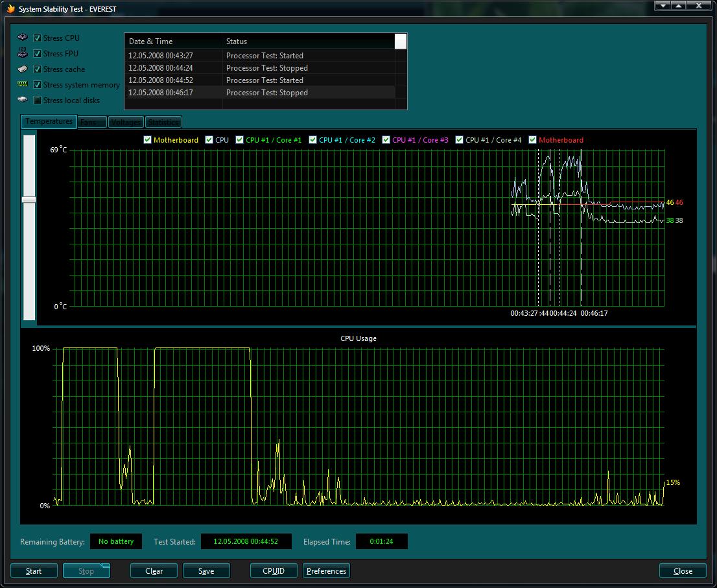Hide the yellow Motherboard temperature graph line
717x588 pixels.
pos(147,139)
